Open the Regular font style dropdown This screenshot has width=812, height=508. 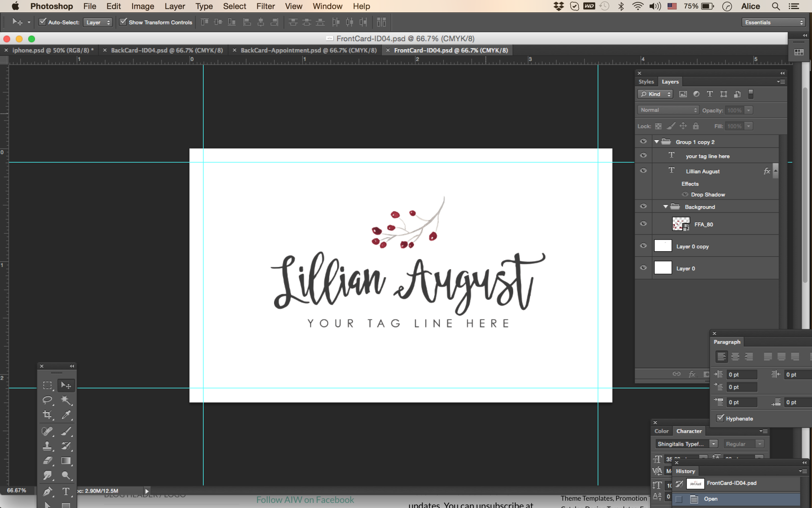(760, 444)
